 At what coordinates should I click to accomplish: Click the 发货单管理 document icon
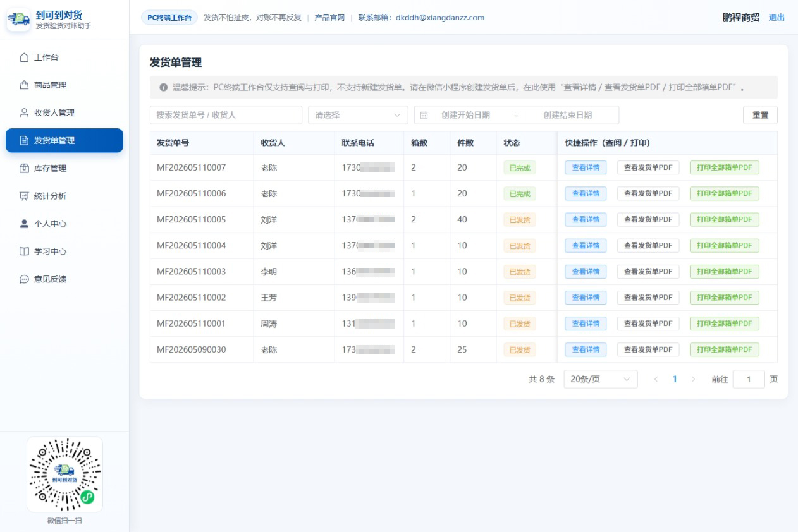pos(24,141)
